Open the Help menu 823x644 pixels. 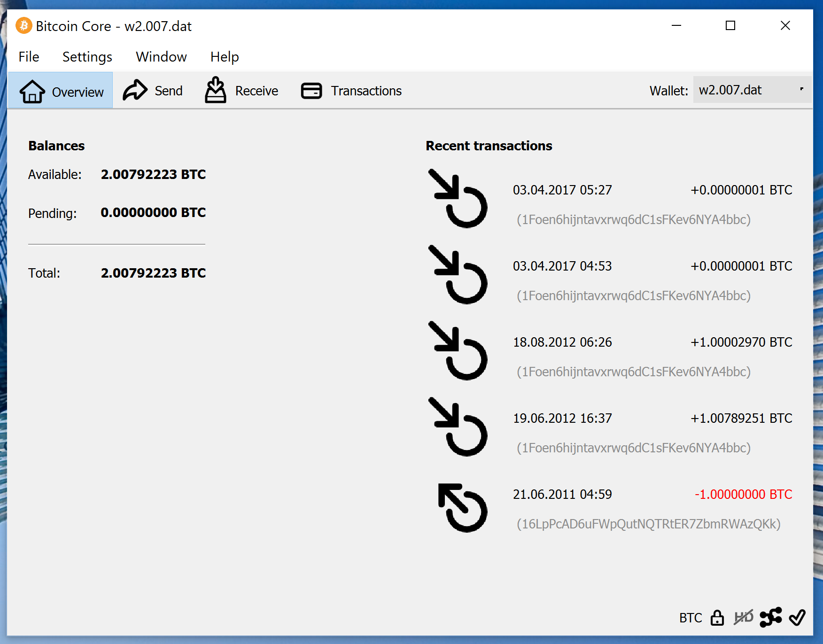tap(225, 57)
